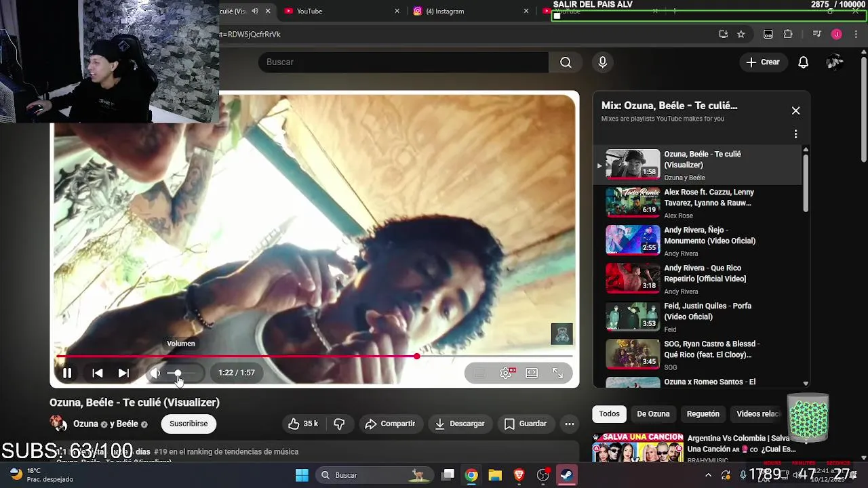
Task: Select the Reguetón filter chip
Action: coord(703,414)
